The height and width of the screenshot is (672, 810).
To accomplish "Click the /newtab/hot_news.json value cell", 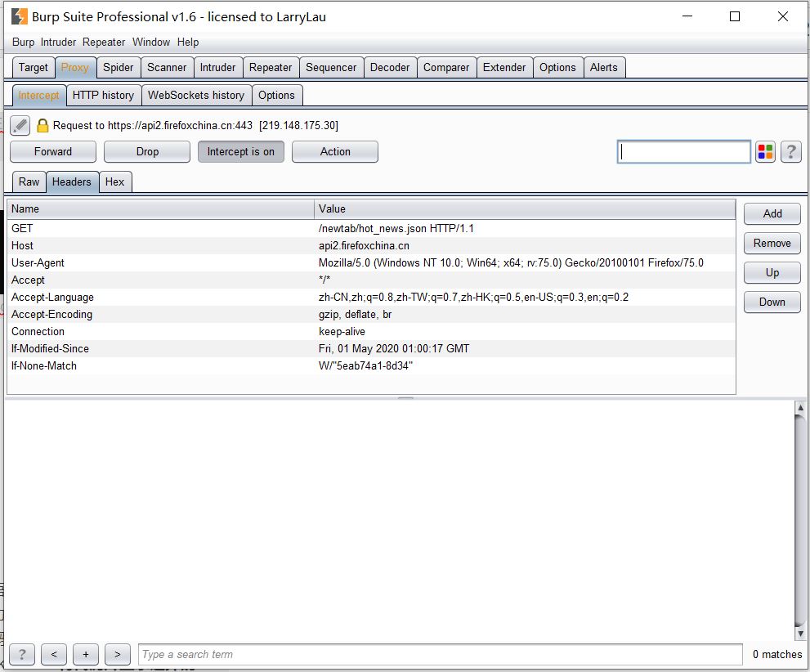I will coord(525,228).
